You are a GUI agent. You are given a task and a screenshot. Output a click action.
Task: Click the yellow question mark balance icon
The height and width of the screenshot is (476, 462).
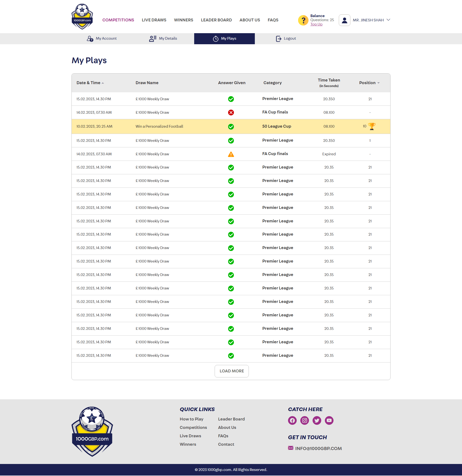tap(303, 20)
